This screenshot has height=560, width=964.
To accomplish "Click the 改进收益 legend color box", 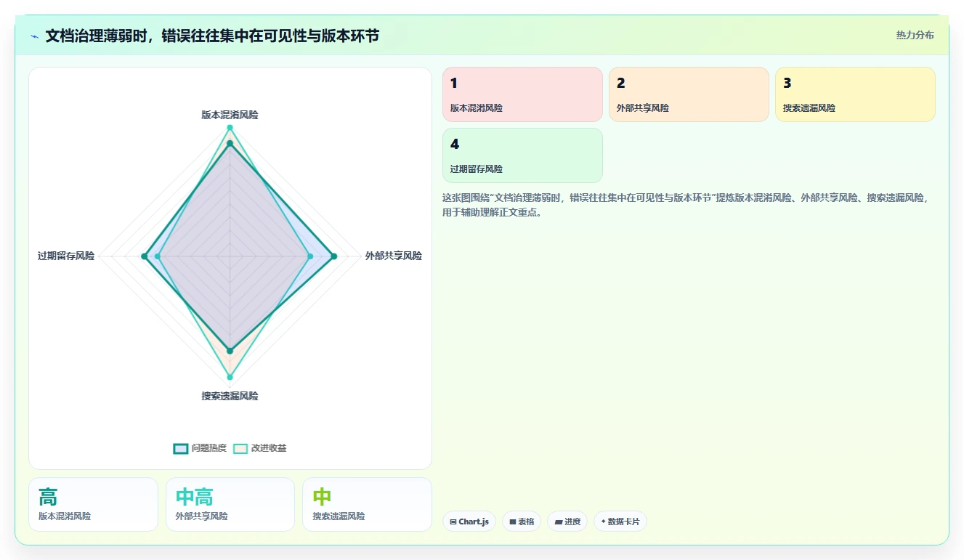I will [x=240, y=448].
